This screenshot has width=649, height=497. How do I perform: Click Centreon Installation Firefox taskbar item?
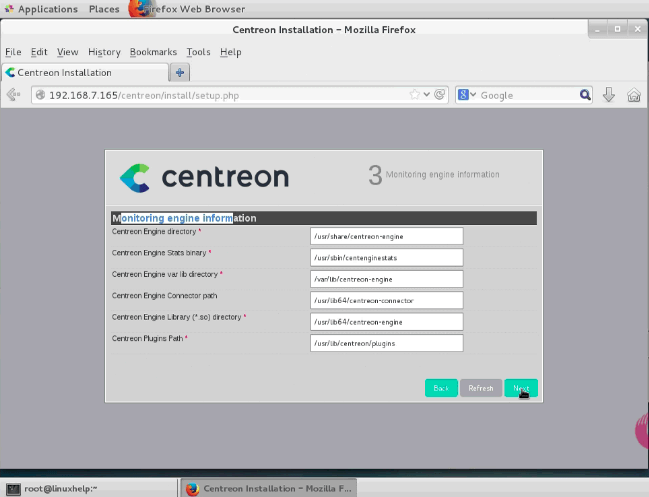tap(269, 488)
